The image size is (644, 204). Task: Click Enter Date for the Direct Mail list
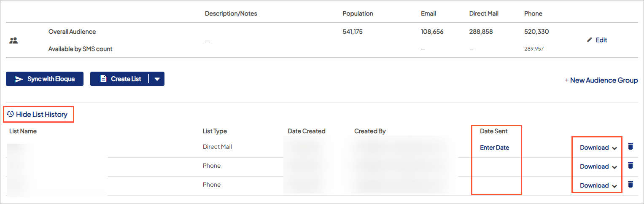click(494, 148)
